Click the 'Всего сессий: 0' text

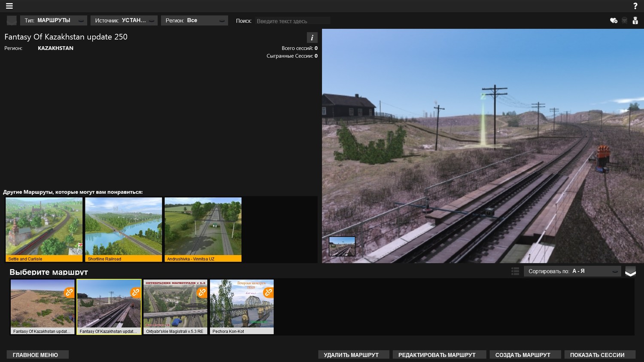coord(300,48)
